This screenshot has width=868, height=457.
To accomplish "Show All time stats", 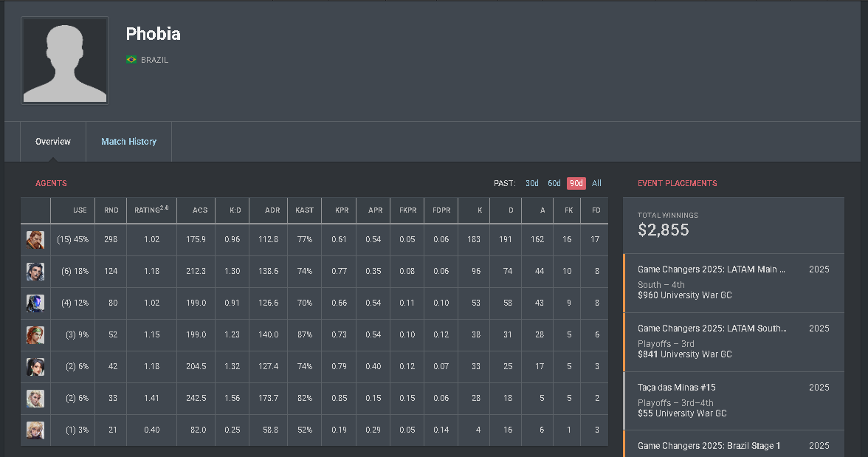I will [x=596, y=183].
